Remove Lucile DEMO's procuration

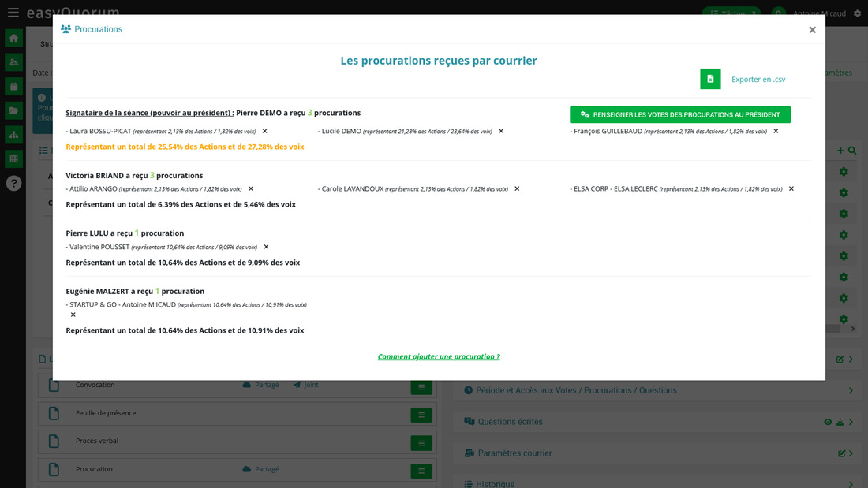coord(501,132)
